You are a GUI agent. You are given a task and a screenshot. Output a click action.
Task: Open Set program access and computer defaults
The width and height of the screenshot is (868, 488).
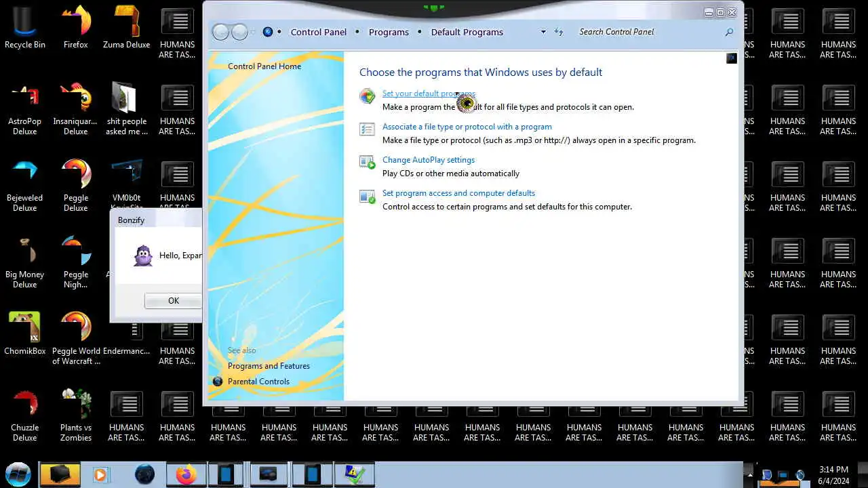tap(458, 193)
